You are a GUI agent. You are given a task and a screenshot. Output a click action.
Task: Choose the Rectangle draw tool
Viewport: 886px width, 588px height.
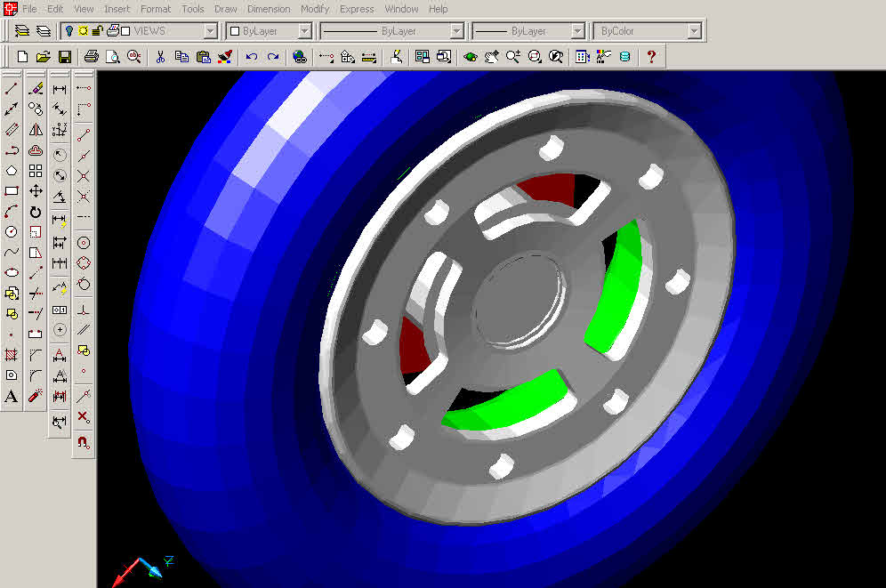pos(12,191)
